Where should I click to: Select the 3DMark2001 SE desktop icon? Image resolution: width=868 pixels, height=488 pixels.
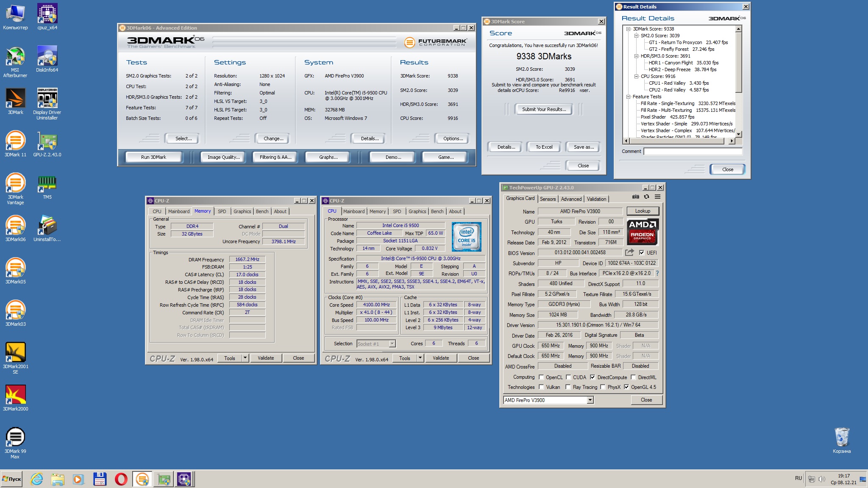click(x=15, y=358)
